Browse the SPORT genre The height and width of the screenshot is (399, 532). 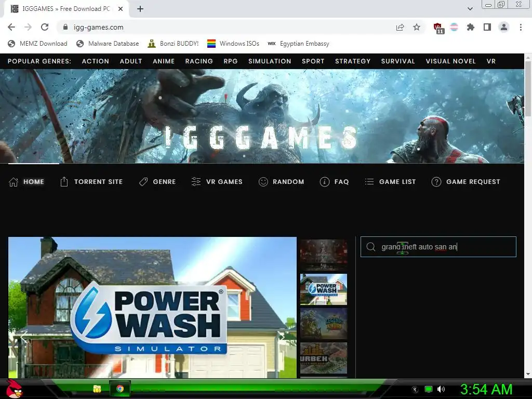point(313,61)
